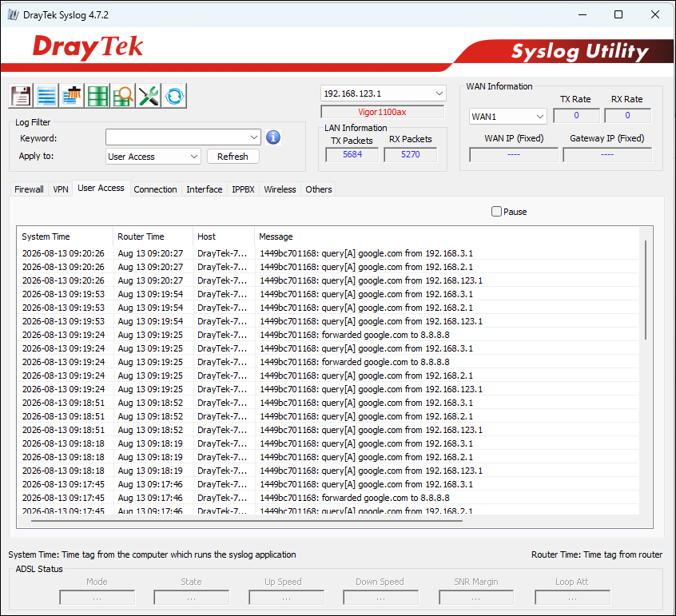Select the User Access tab
This screenshot has height=616, width=676.
point(101,188)
